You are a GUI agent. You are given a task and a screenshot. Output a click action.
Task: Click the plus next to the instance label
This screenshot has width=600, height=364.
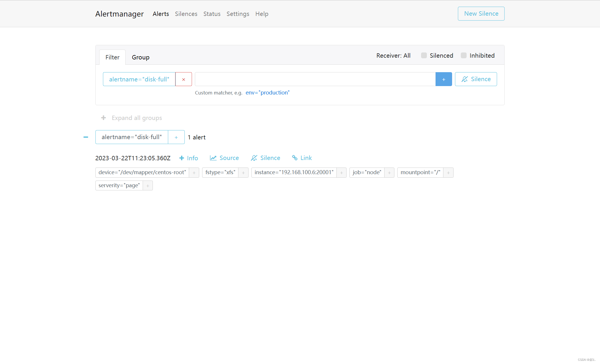pyautogui.click(x=341, y=173)
